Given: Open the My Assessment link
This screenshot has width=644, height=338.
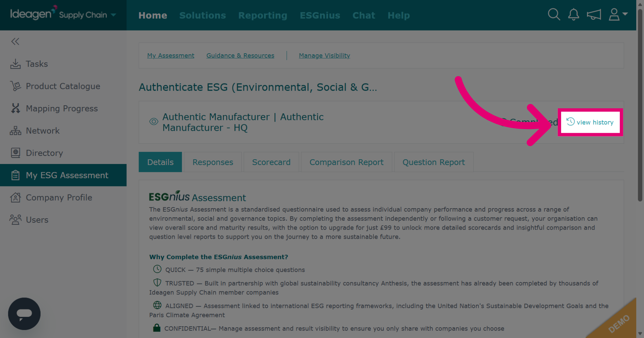Looking at the screenshot, I should click(171, 56).
